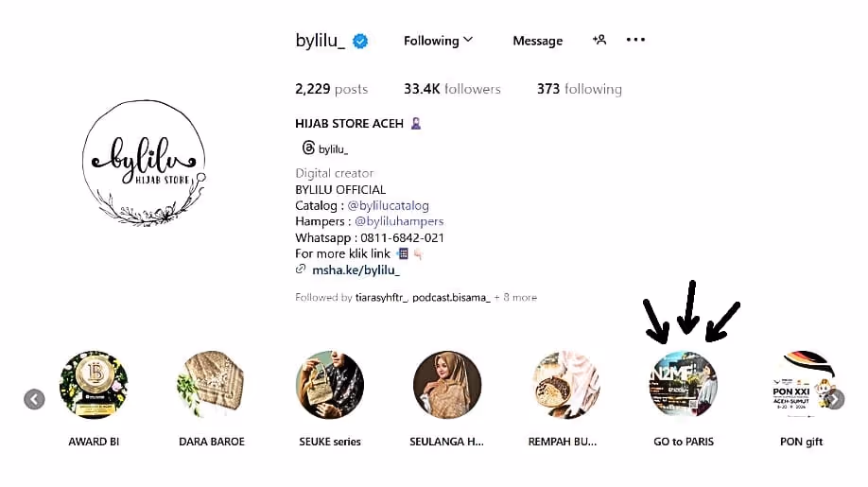Open the GO to PARIS highlight
The height and width of the screenshot is (487, 868).
(x=684, y=385)
